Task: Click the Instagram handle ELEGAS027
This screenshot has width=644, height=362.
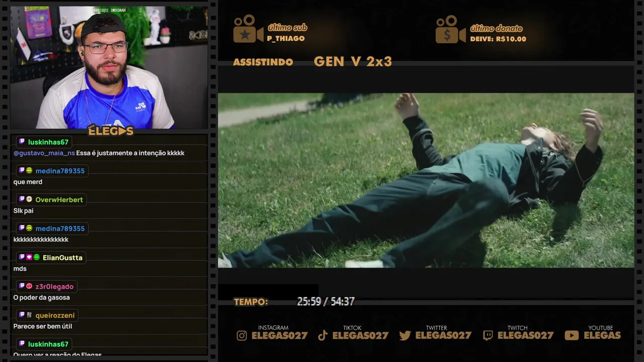Action: point(279,335)
